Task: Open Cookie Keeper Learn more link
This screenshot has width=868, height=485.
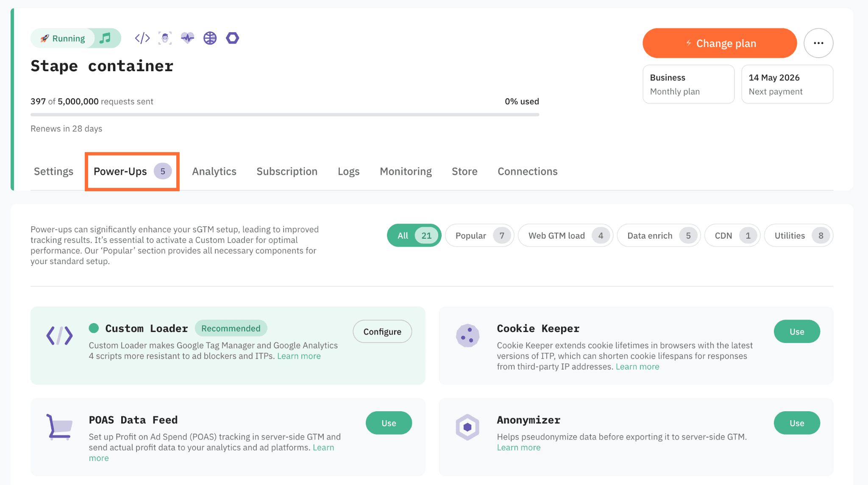Action: [637, 367]
